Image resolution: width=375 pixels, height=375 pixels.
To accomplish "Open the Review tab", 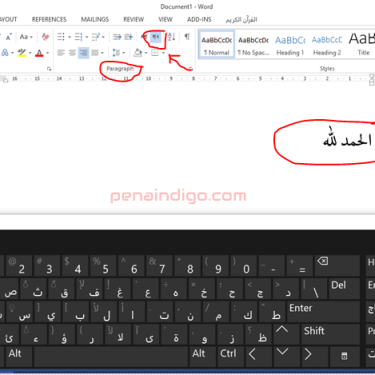I will [134, 19].
